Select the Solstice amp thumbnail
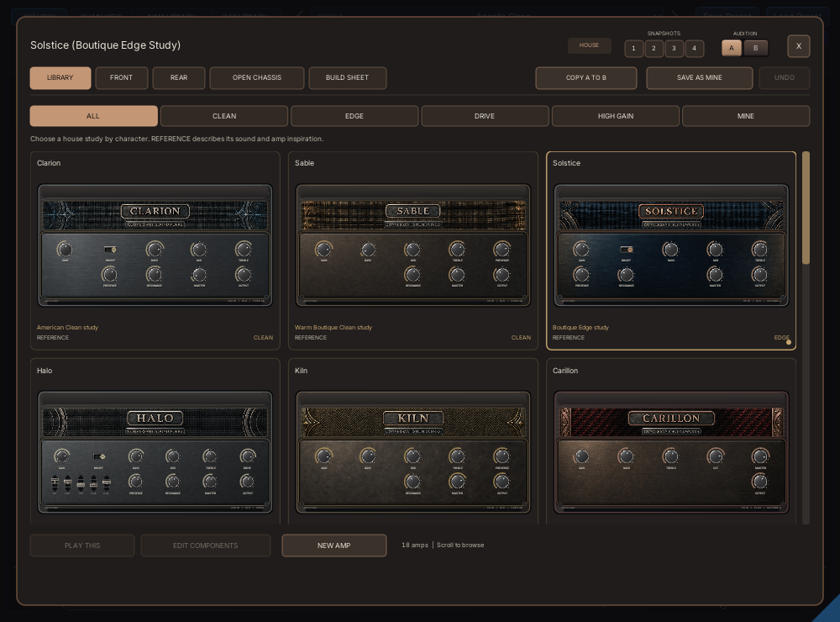Viewport: 840px width, 622px height. click(670, 245)
